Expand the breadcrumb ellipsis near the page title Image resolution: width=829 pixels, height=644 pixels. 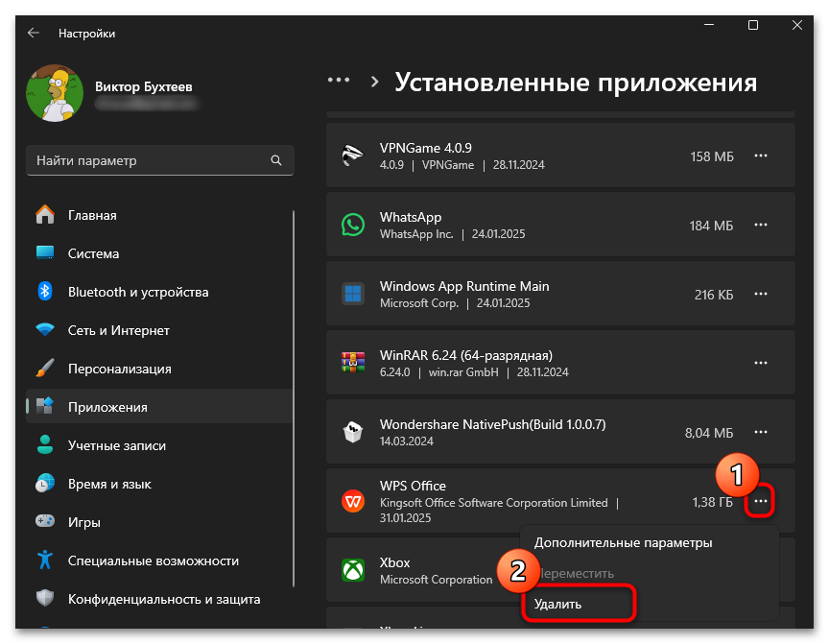339,81
